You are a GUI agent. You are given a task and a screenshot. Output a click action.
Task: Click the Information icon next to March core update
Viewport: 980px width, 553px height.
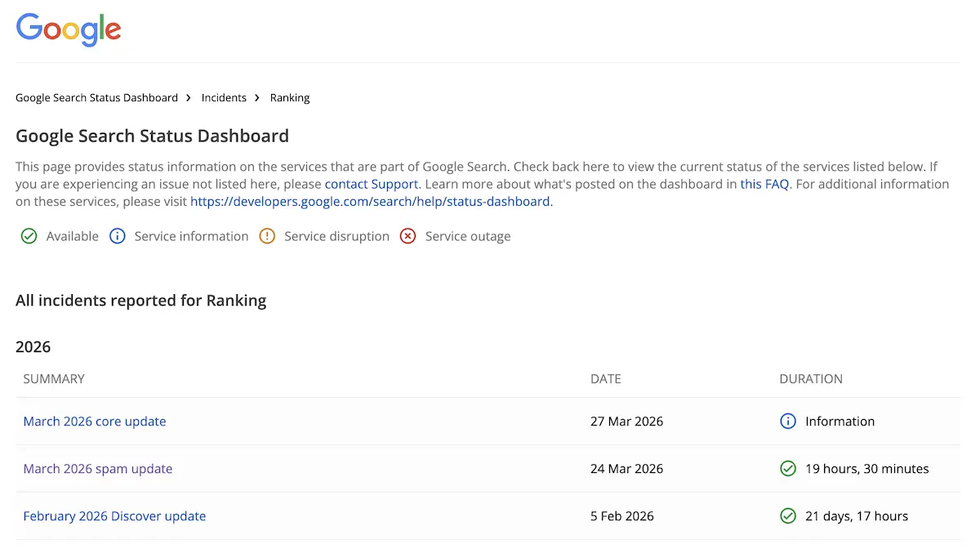point(788,421)
